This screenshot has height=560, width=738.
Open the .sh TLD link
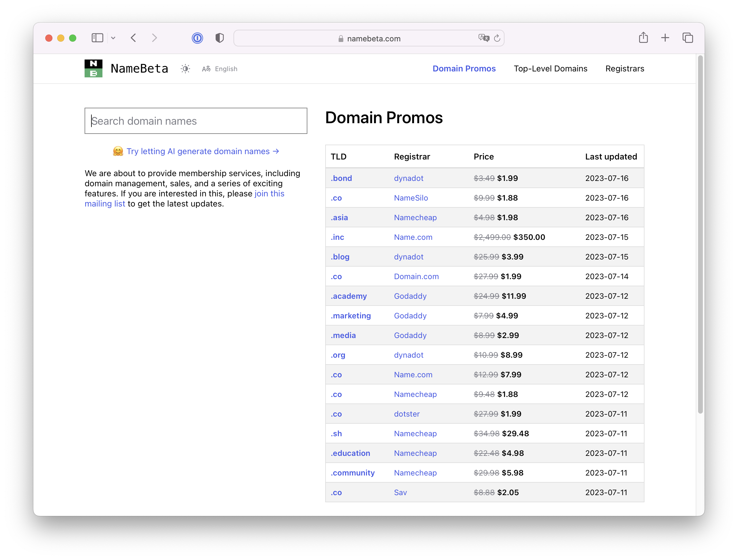coord(336,434)
